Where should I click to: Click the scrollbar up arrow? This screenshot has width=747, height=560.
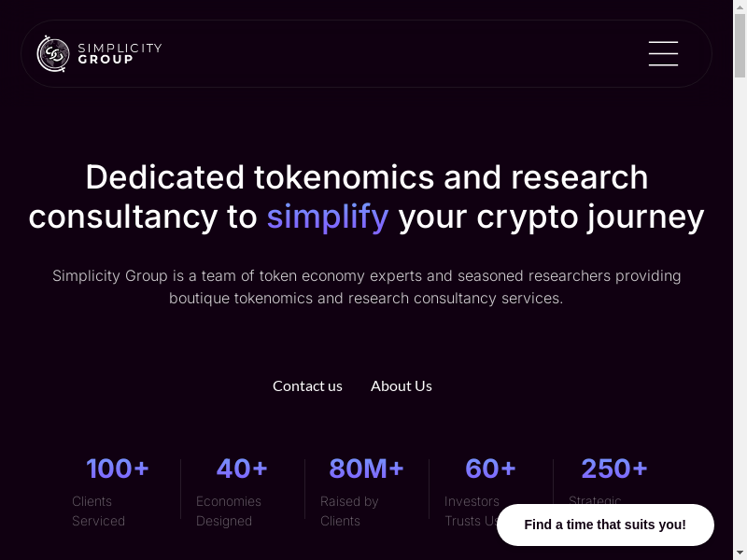point(740,6)
